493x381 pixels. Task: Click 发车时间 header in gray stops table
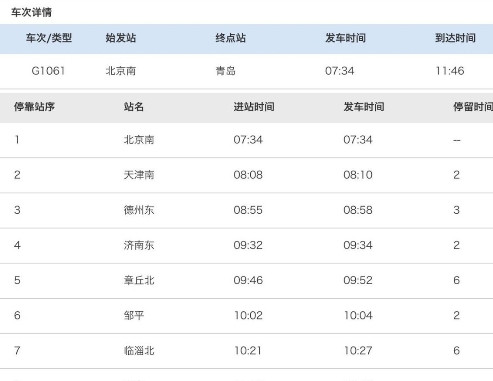click(x=364, y=107)
